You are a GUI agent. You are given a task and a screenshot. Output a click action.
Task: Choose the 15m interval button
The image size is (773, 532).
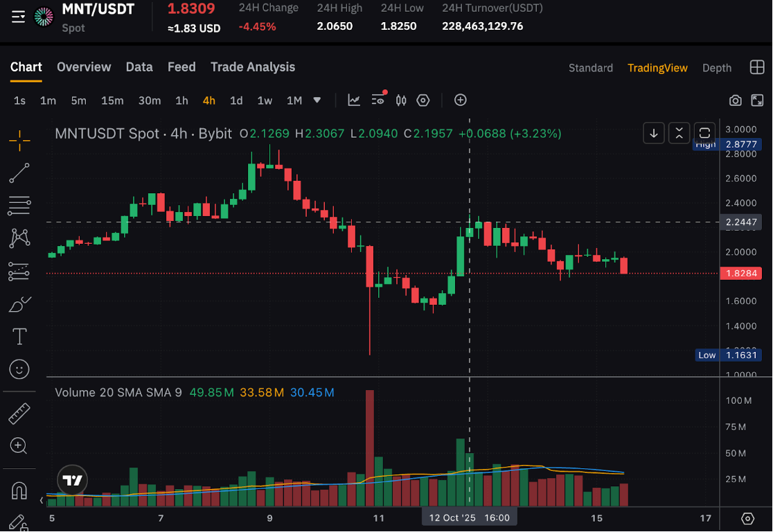pyautogui.click(x=112, y=100)
